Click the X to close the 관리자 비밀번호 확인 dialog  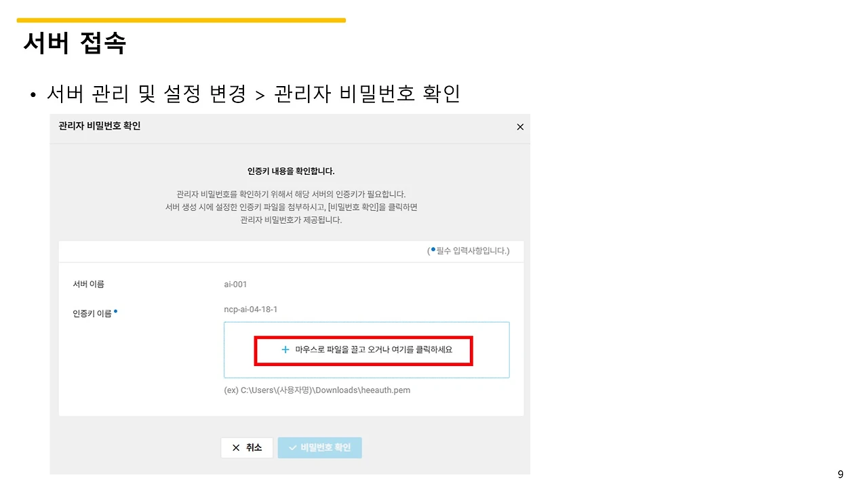[x=520, y=127]
